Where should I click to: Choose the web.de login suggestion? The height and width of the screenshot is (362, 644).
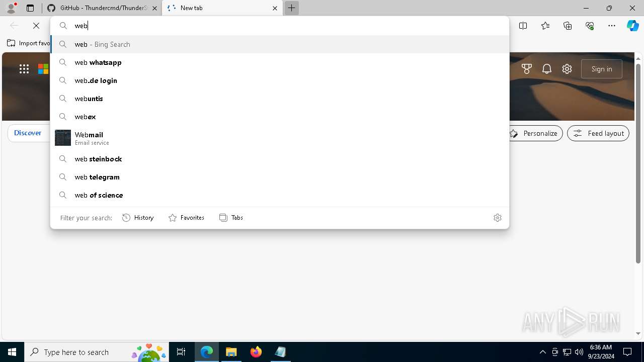(x=280, y=80)
